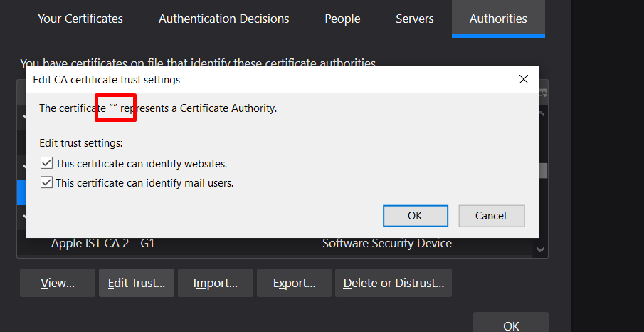Image resolution: width=644 pixels, height=332 pixels.
Task: Click the certificate list scroll-down arrow
Action: click(541, 249)
